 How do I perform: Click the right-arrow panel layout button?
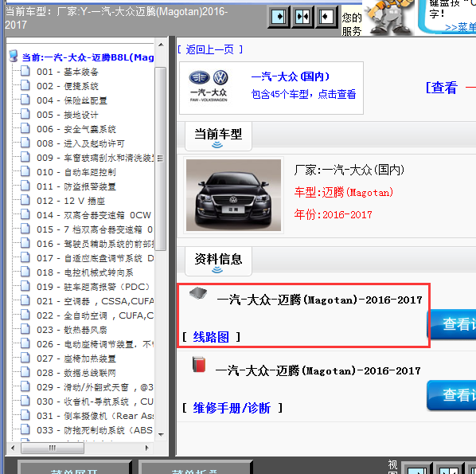(279, 17)
